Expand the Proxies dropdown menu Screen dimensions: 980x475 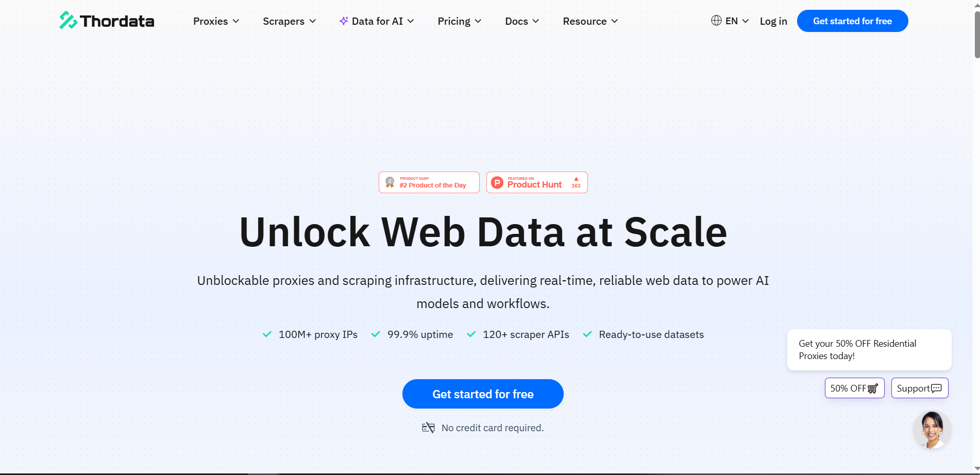click(216, 21)
